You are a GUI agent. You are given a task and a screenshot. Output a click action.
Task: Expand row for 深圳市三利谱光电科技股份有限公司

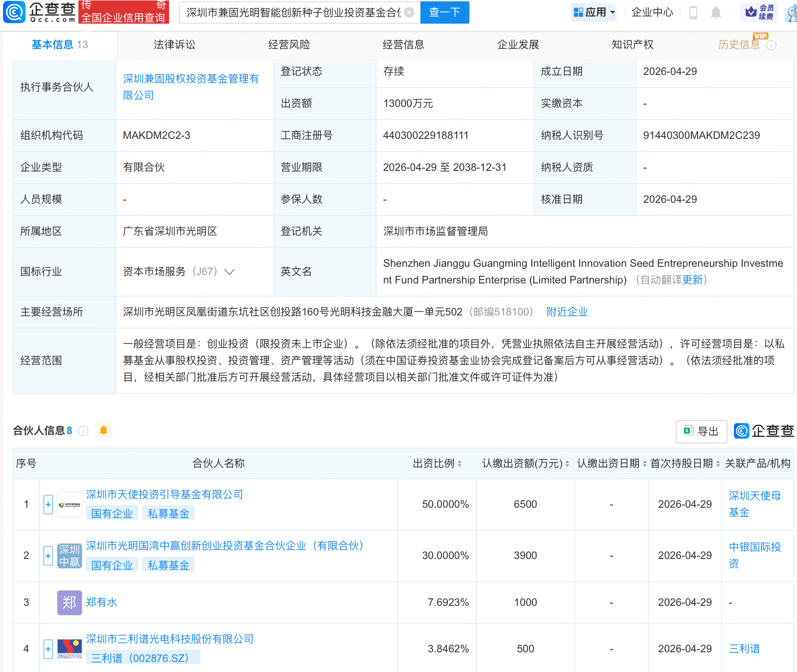coord(48,649)
